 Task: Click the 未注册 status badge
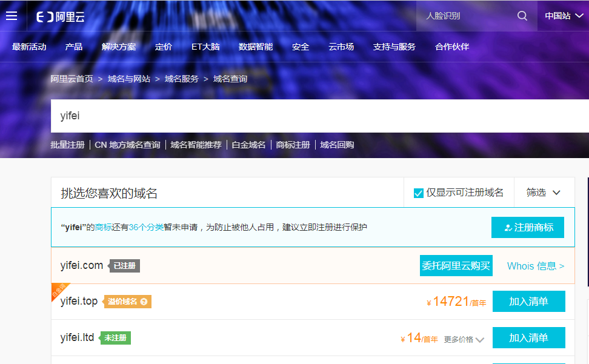[115, 338]
